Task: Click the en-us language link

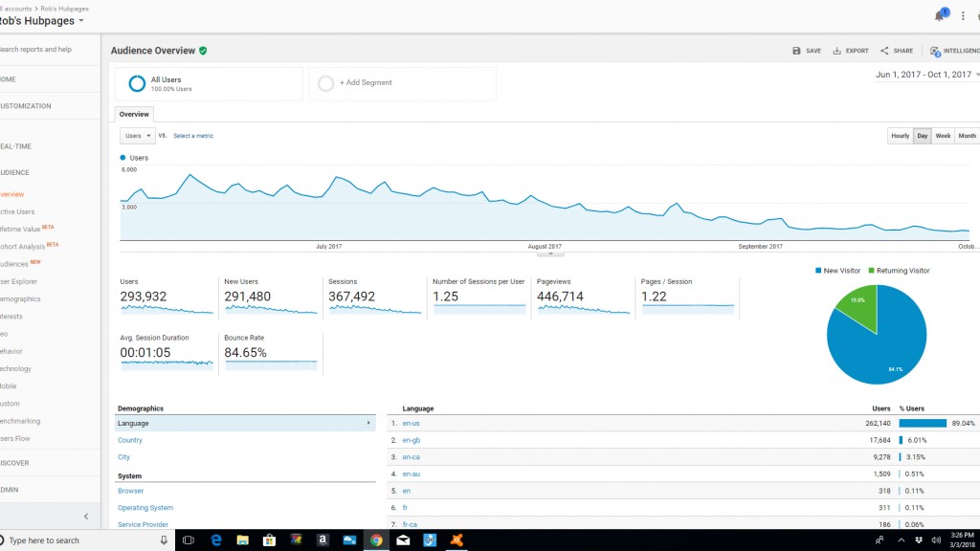Action: point(412,424)
